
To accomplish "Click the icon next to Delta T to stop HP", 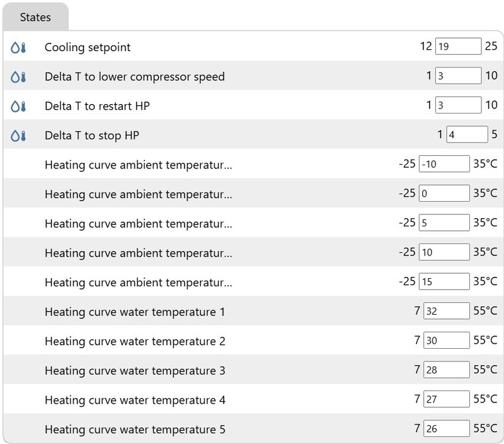I will 18,136.
